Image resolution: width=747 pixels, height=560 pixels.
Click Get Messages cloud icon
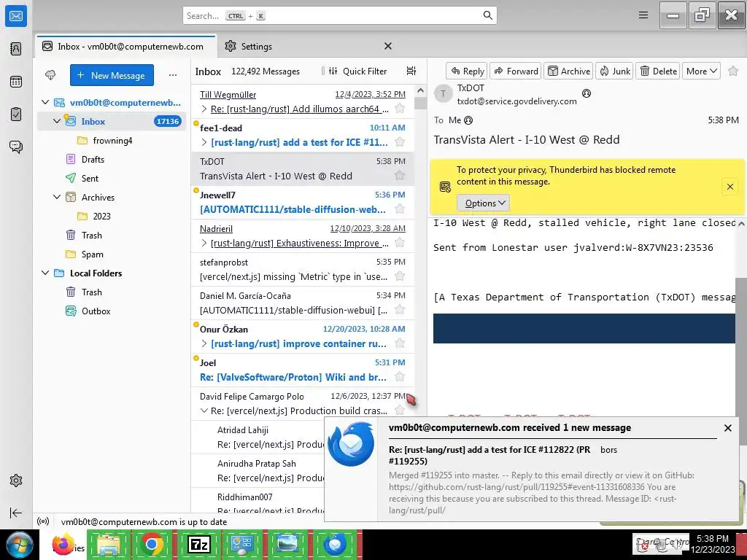50,75
